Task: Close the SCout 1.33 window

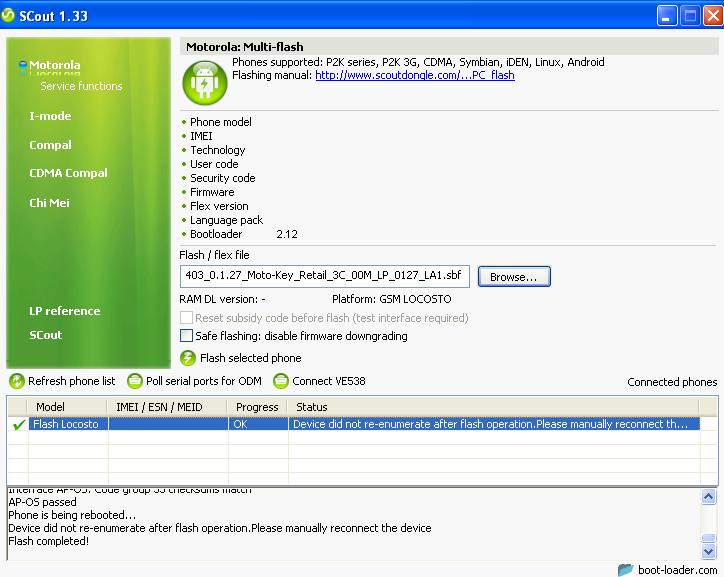Action: (x=713, y=16)
